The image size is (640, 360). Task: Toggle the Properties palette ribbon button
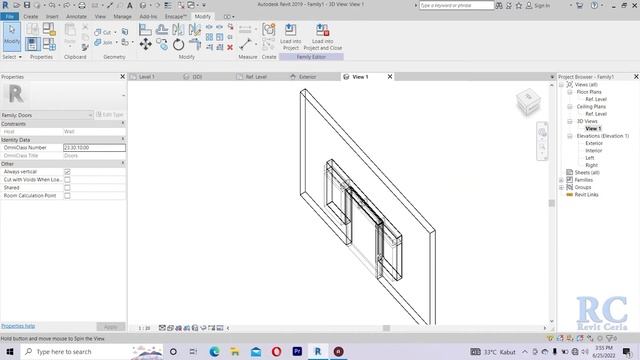(x=33, y=44)
